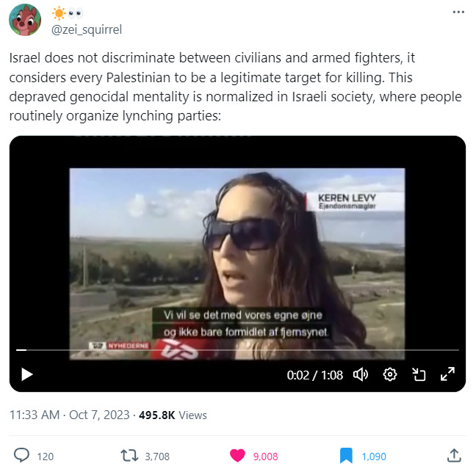Click the video frame area
Image resolution: width=476 pixels, height=469 pixels.
point(237,263)
